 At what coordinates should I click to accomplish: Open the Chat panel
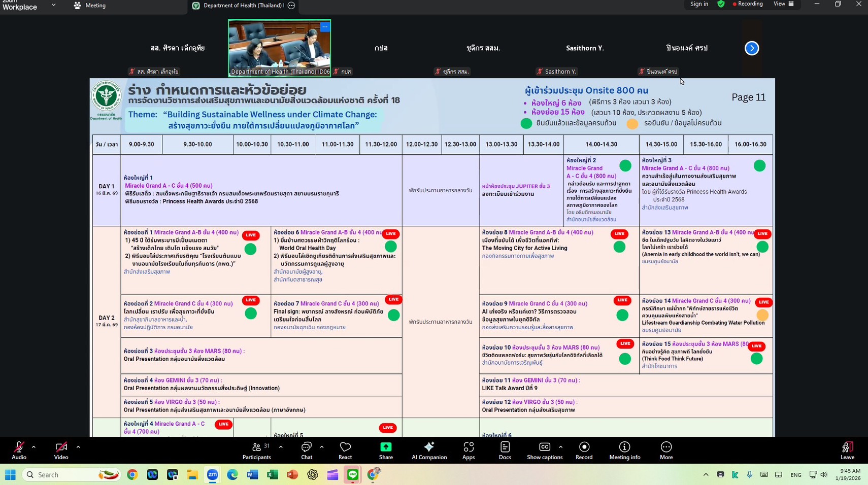(x=306, y=449)
